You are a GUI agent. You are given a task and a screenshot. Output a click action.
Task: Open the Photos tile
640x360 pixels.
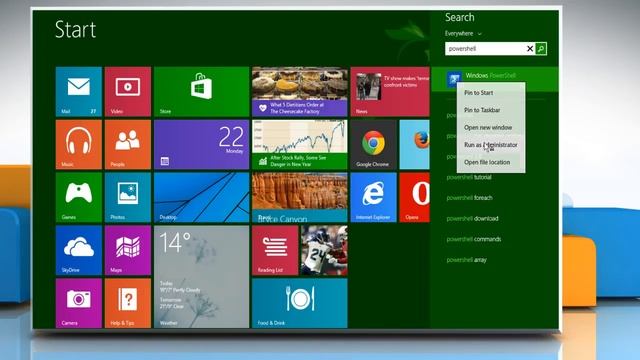(128, 198)
